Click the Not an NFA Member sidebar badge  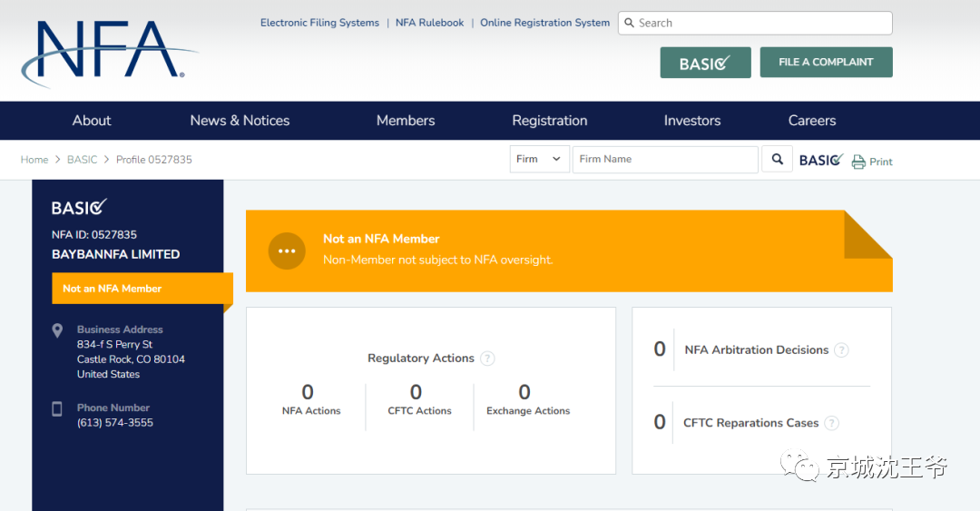(x=142, y=289)
